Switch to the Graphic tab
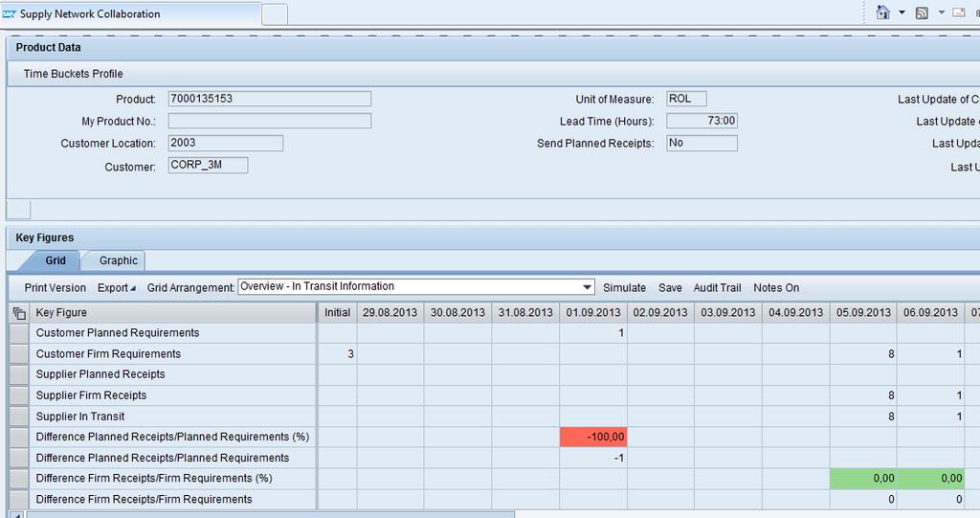This screenshot has height=518, width=980. (x=118, y=260)
